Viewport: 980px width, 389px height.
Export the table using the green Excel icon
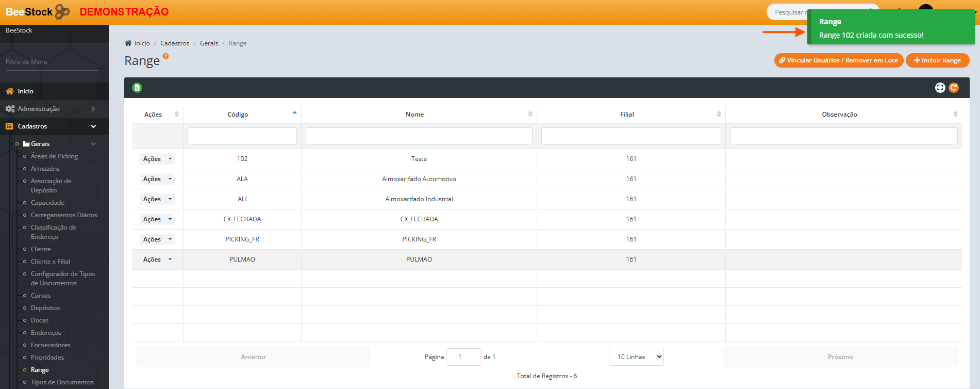click(137, 88)
